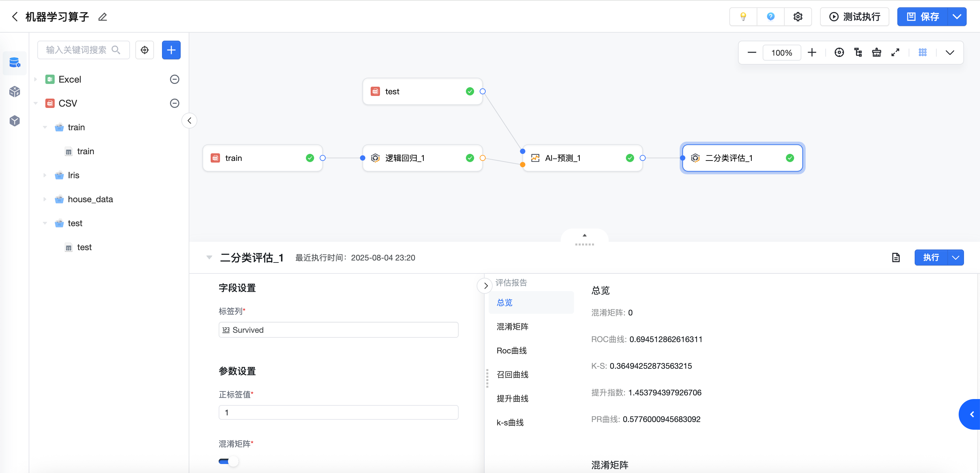Viewport: 980px width, 473px height.
Task: Zoom out the canvas with minus
Action: tap(752, 53)
